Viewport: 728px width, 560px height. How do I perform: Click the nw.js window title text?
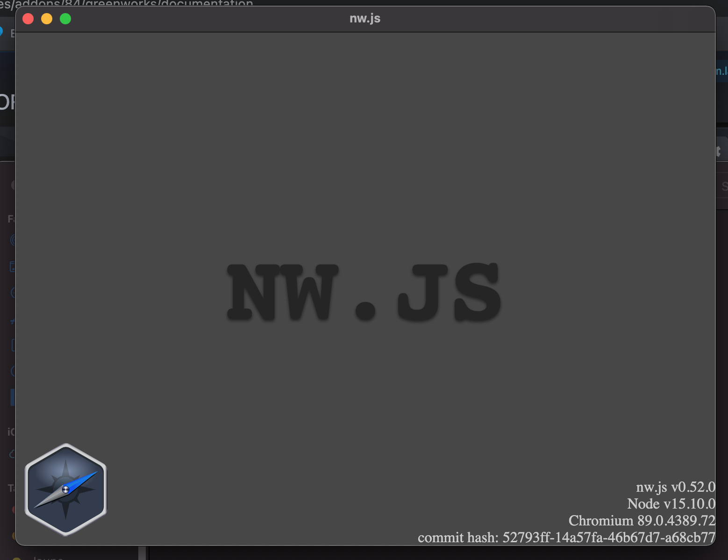coord(365,19)
